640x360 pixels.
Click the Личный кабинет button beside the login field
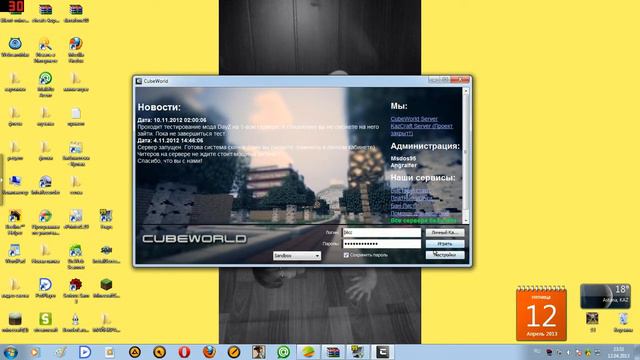click(x=445, y=233)
